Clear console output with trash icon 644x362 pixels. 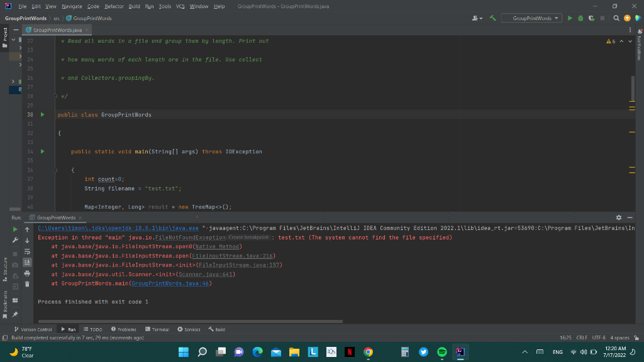click(28, 285)
